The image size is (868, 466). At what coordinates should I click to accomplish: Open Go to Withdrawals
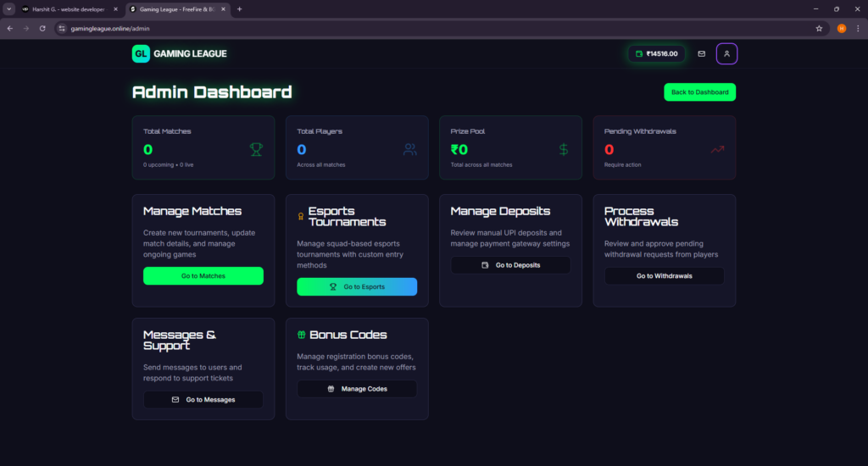(665, 275)
